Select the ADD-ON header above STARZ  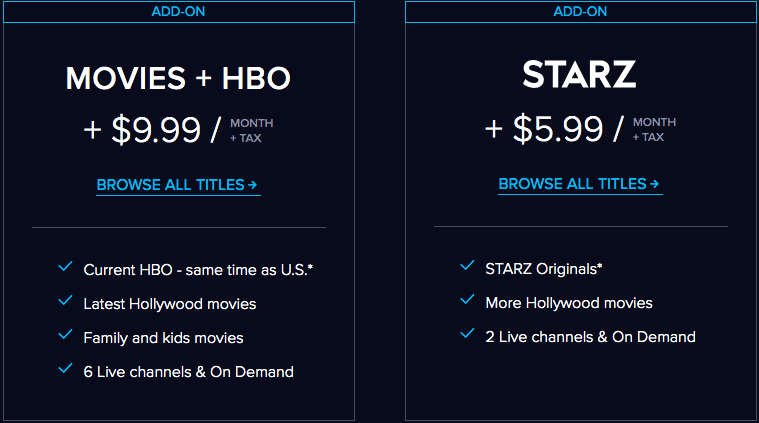[x=580, y=12]
